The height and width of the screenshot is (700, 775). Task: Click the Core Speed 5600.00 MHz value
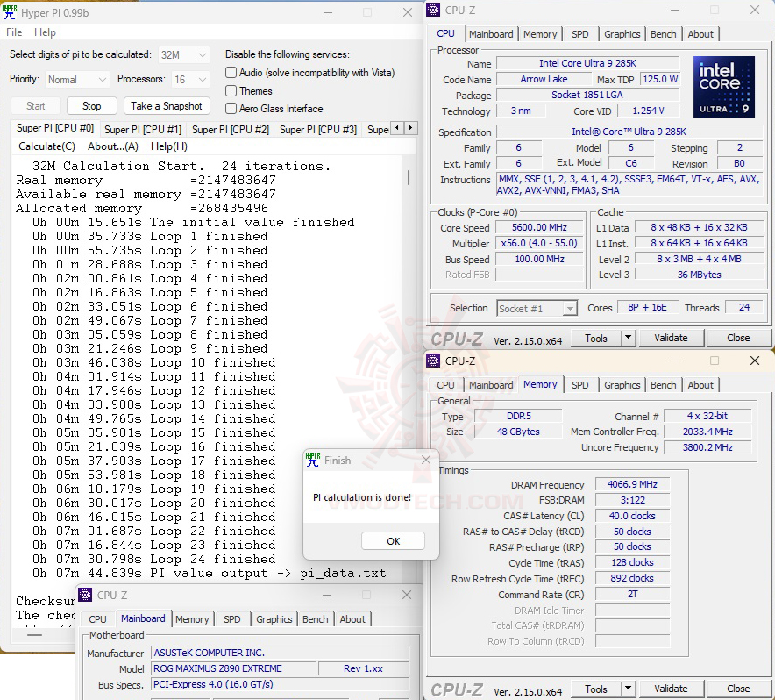click(x=539, y=227)
